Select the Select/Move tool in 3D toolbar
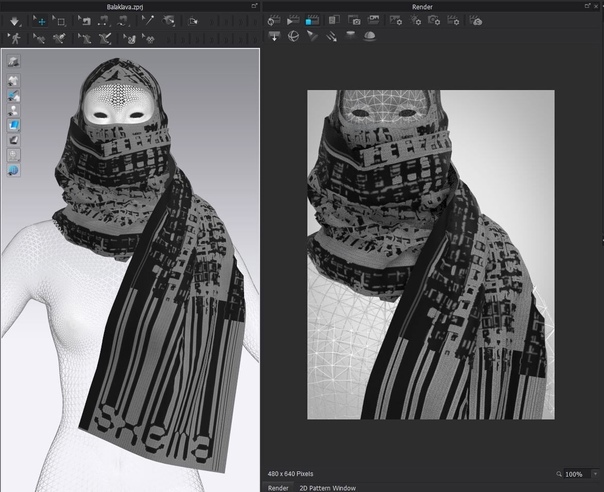The height and width of the screenshot is (492, 604). click(41, 20)
